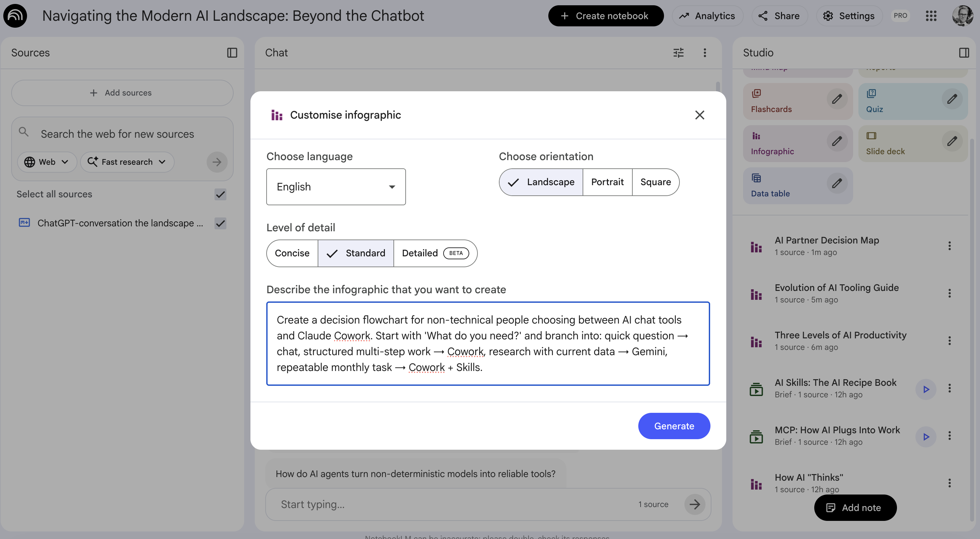Open chat configuration settings

[679, 52]
